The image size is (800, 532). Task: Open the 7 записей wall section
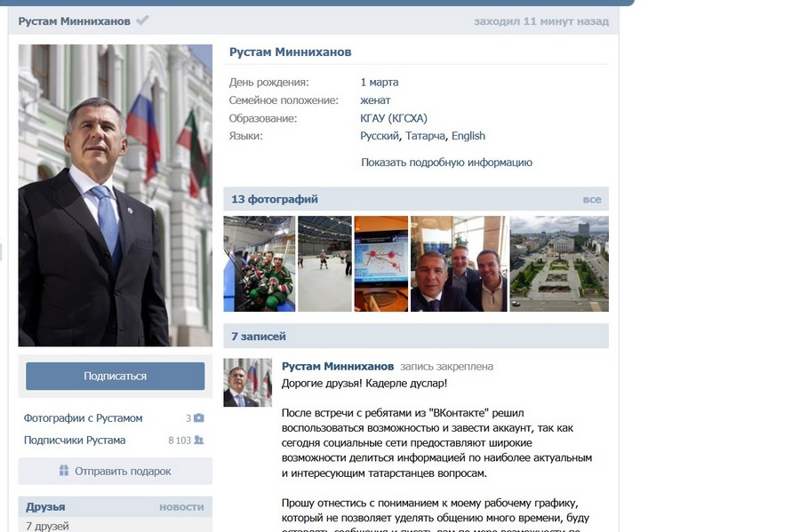257,335
